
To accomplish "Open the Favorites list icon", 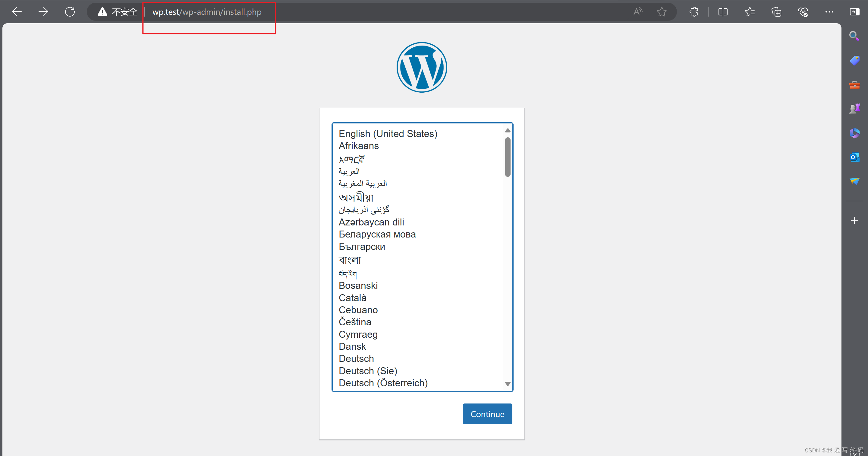I will tap(750, 11).
